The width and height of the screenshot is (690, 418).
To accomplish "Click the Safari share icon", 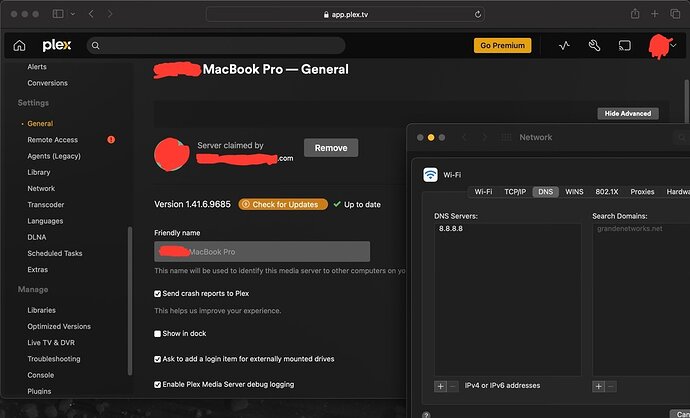I will pyautogui.click(x=635, y=14).
